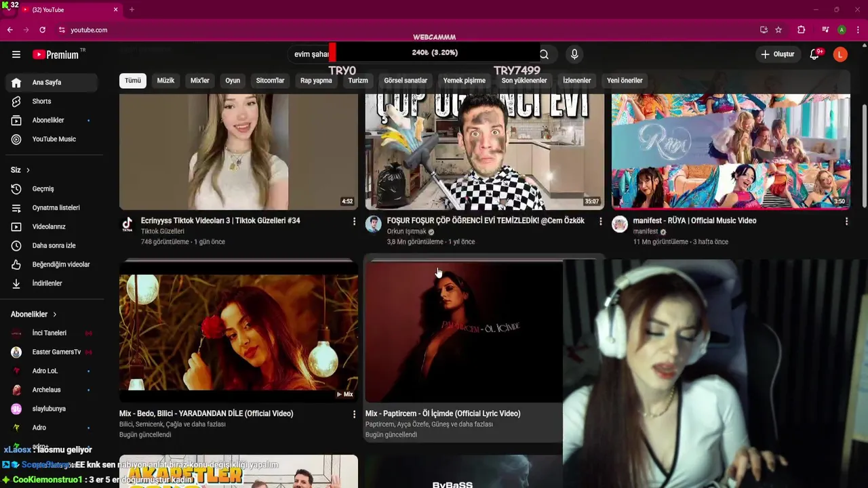The width and height of the screenshot is (868, 488).
Task: Select the Oyun filter chip
Action: (x=233, y=81)
